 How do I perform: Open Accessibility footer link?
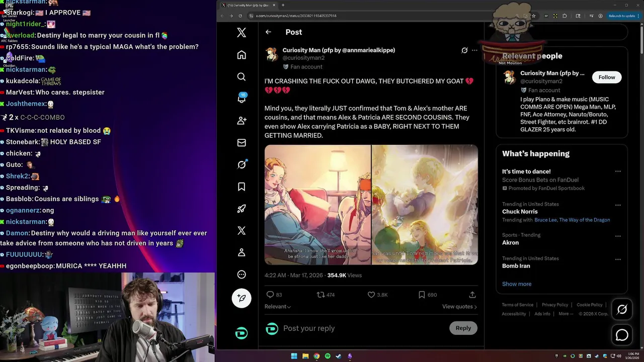(x=514, y=314)
